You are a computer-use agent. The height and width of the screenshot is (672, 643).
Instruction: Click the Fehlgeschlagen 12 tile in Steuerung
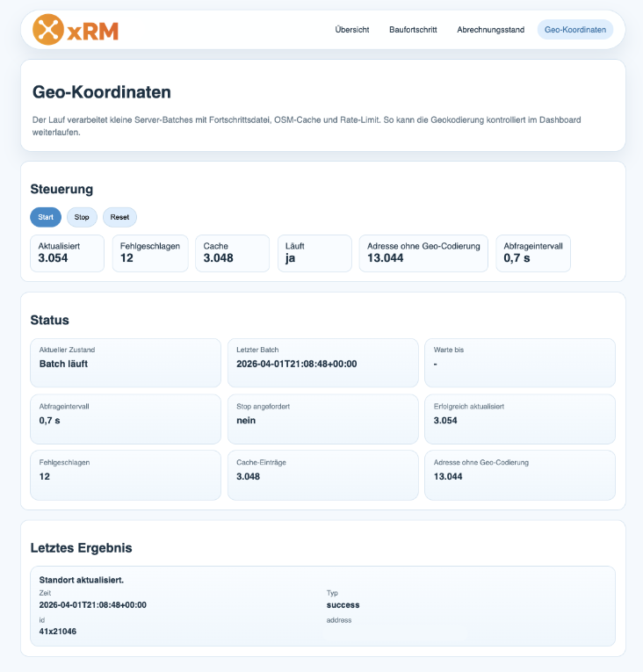(150, 253)
